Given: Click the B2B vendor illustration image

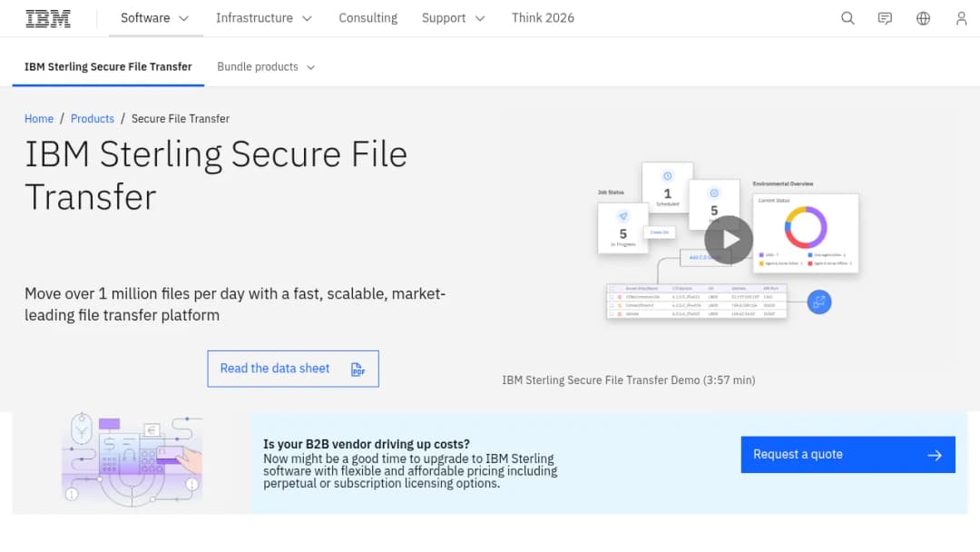Looking at the screenshot, I should pos(132,460).
